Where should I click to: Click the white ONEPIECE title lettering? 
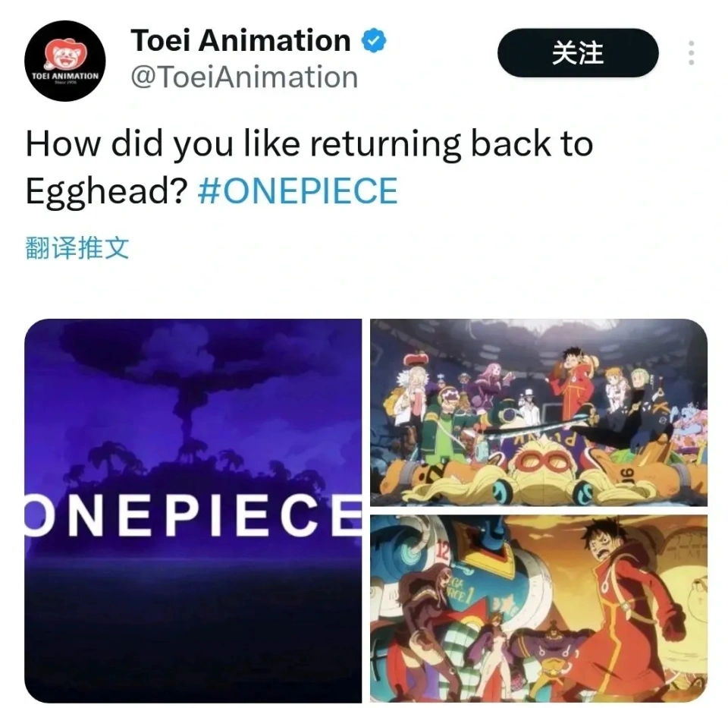click(193, 514)
